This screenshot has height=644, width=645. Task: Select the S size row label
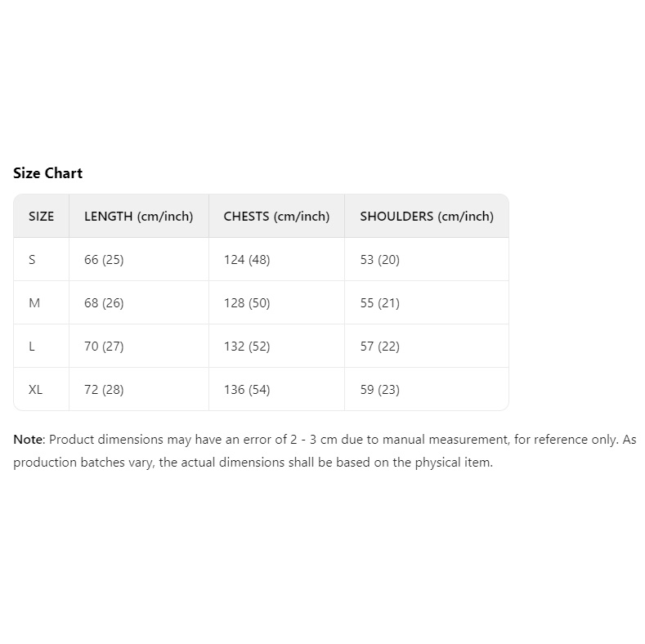pyautogui.click(x=33, y=260)
